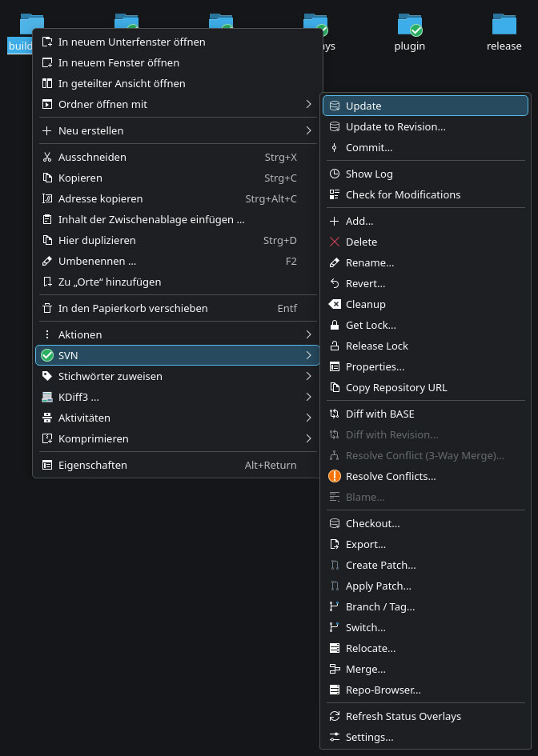Choose Inhalt der Zwischenablage einfügen
538x756 pixels.
click(177, 219)
